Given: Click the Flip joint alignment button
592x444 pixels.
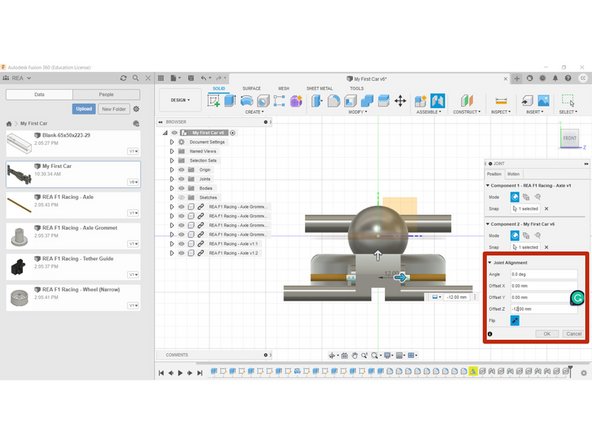Looking at the screenshot, I should point(515,321).
